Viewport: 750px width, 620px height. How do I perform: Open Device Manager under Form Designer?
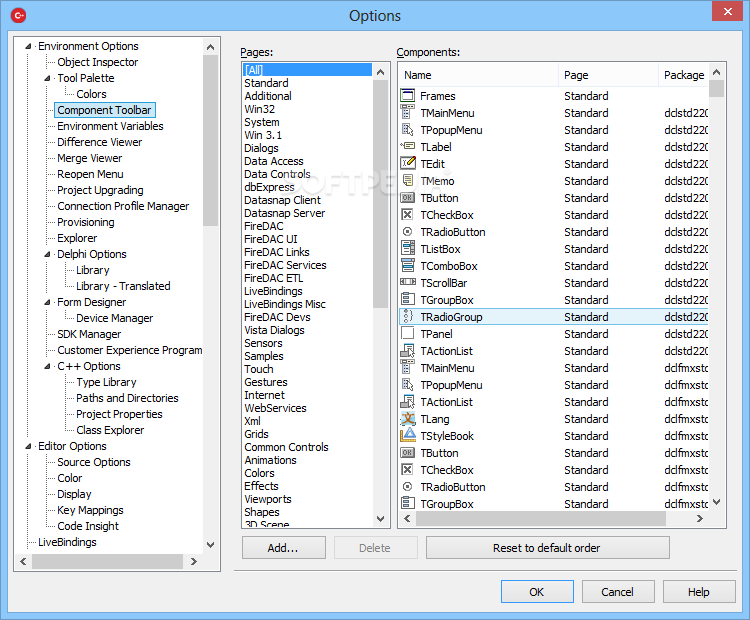114,318
